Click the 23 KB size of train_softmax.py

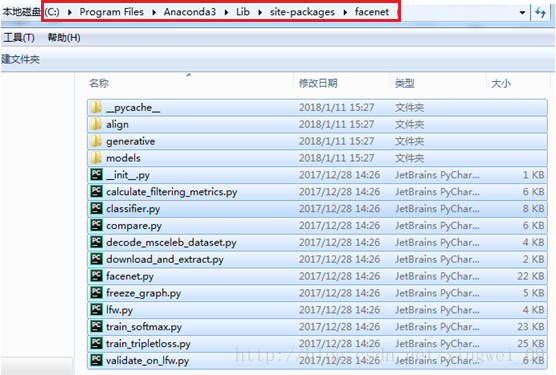click(530, 326)
